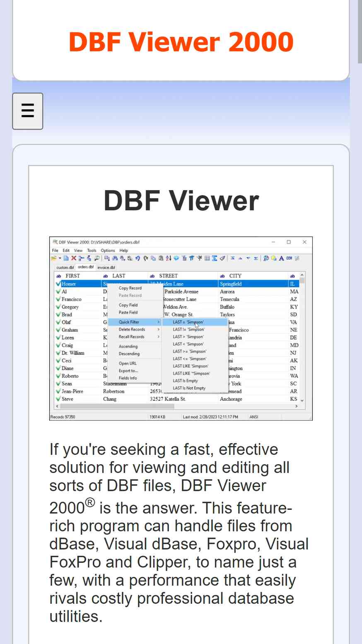Image resolution: width=362 pixels, height=644 pixels.
Task: Switch to the orders.dbf tab
Action: [86, 267]
